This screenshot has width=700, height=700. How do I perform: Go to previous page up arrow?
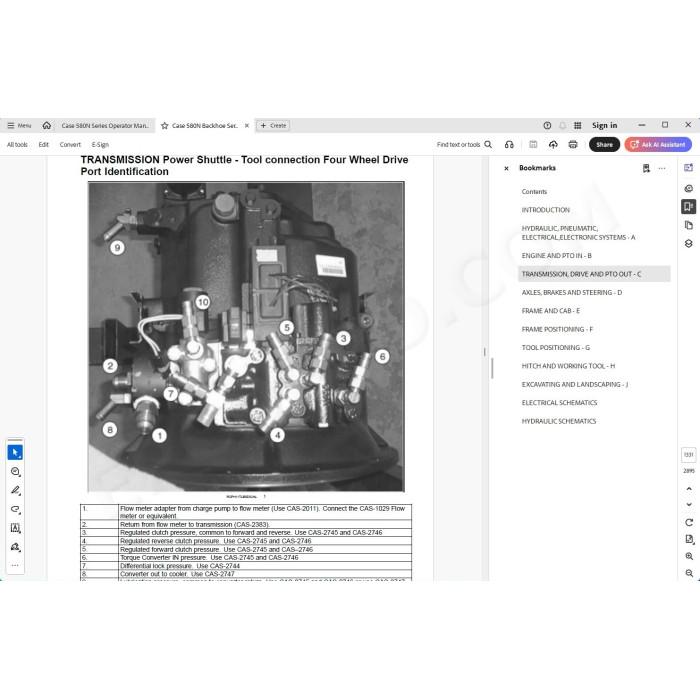[689, 489]
